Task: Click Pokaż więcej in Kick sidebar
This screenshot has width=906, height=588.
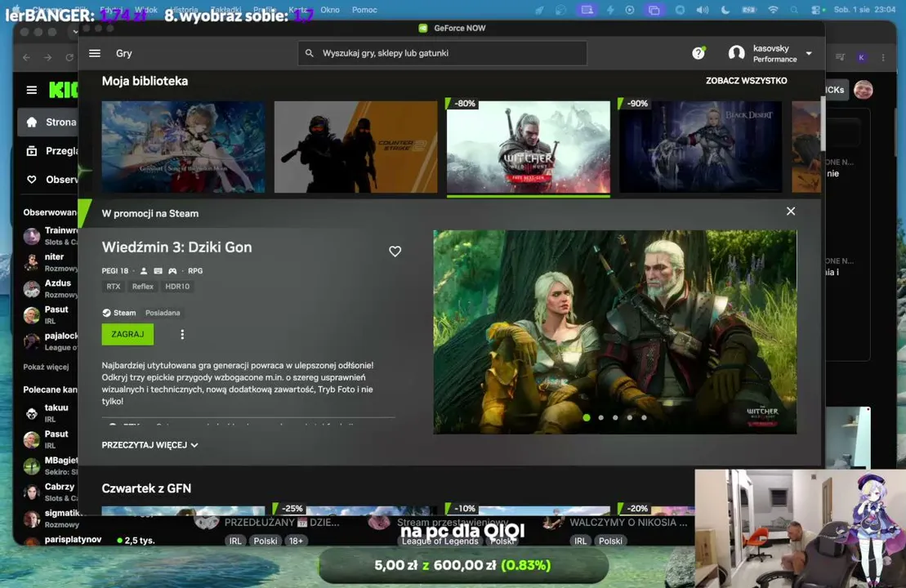Action: tap(46, 367)
